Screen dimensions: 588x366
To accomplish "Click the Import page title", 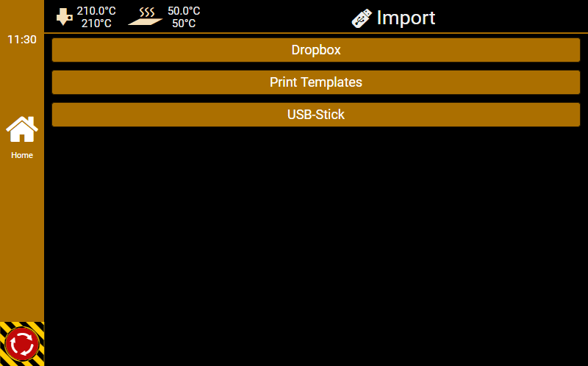I will tap(406, 18).
